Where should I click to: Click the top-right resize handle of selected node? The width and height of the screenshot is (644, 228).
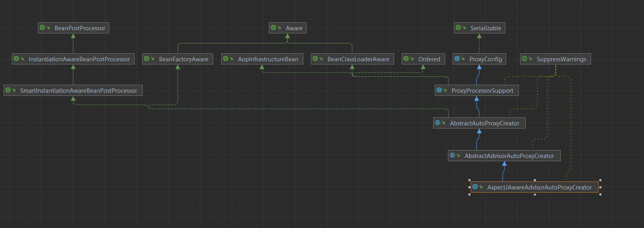pyautogui.click(x=600, y=180)
